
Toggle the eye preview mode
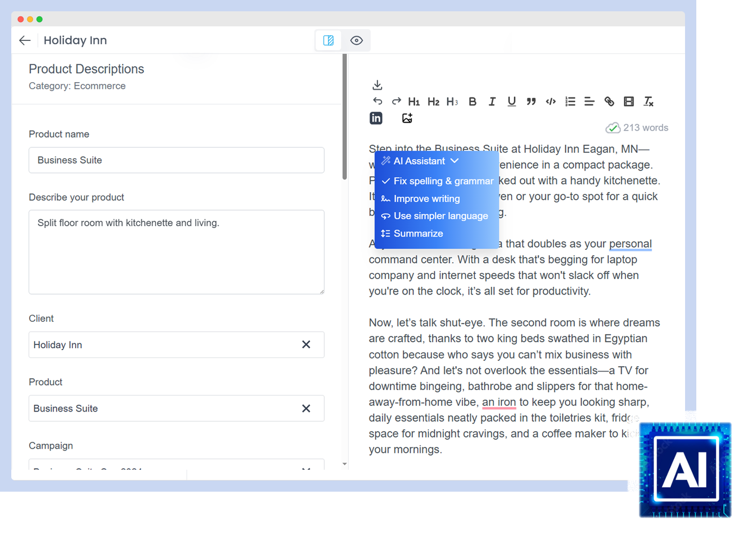[x=357, y=40]
